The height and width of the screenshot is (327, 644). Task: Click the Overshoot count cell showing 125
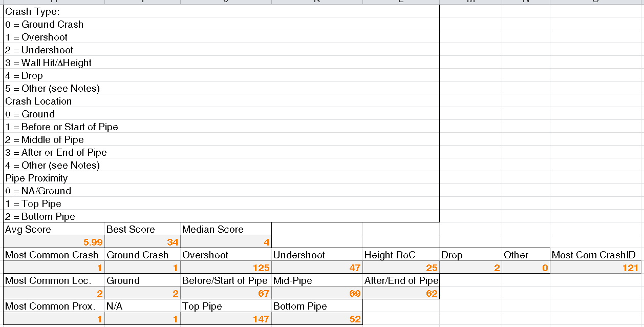[x=226, y=268]
